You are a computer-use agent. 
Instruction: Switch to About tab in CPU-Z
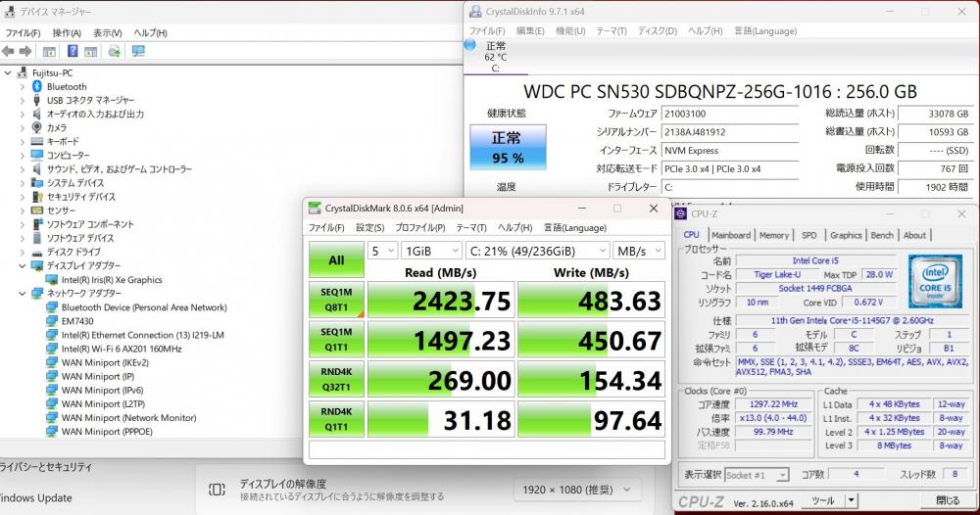tap(914, 235)
